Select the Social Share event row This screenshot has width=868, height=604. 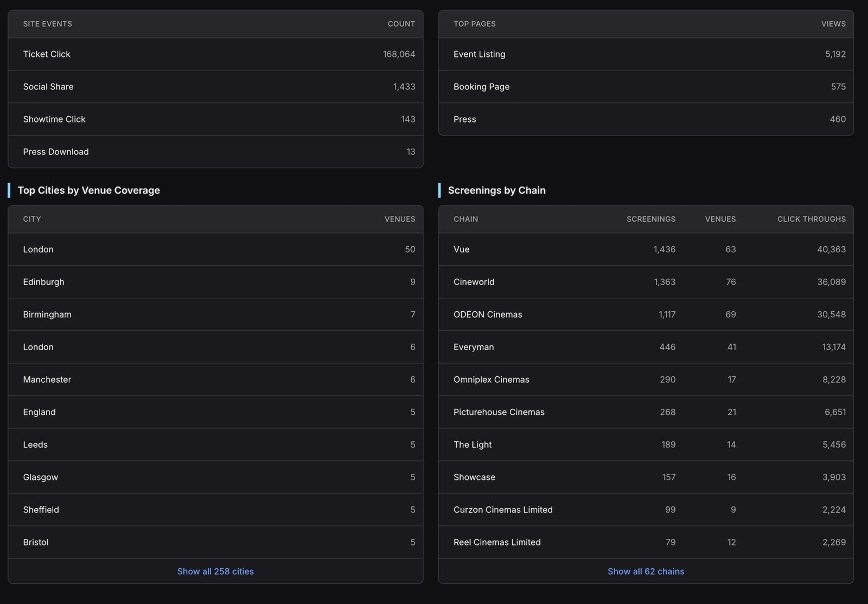(215, 87)
